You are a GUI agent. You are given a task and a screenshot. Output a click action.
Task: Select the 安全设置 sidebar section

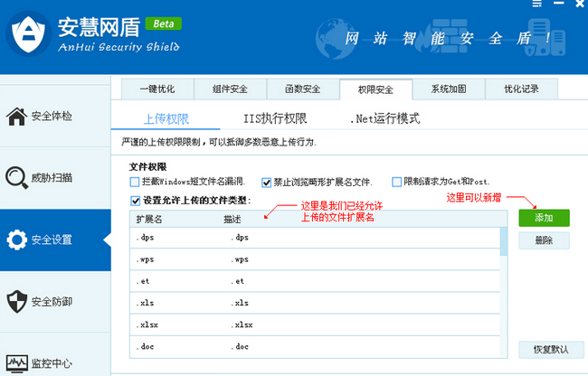[55, 240]
